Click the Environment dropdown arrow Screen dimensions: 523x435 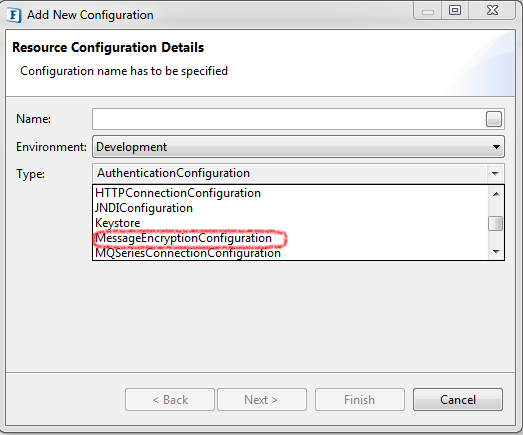tap(496, 147)
